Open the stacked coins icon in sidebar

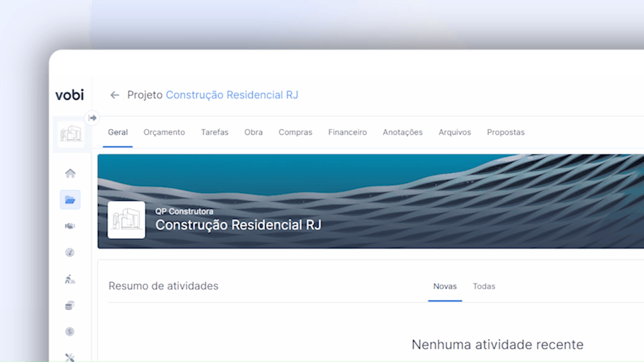[70, 305]
